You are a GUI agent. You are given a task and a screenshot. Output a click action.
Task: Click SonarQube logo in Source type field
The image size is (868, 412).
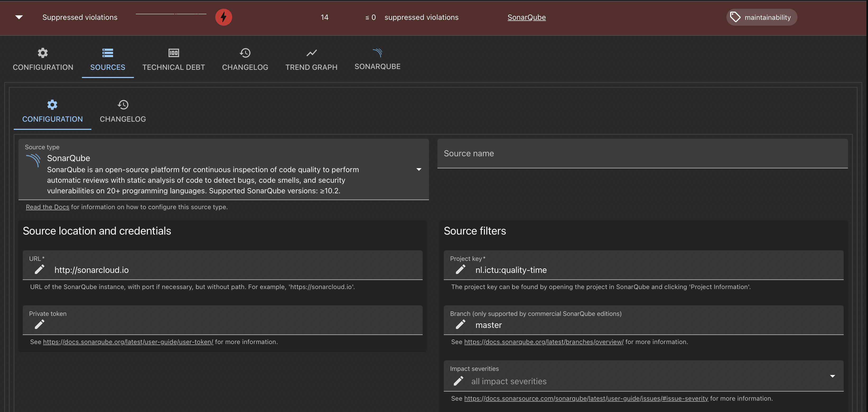pyautogui.click(x=33, y=160)
